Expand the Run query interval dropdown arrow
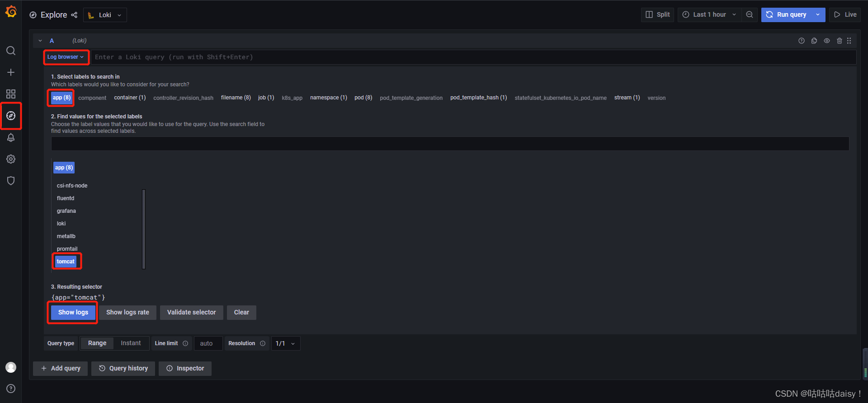 [x=818, y=14]
